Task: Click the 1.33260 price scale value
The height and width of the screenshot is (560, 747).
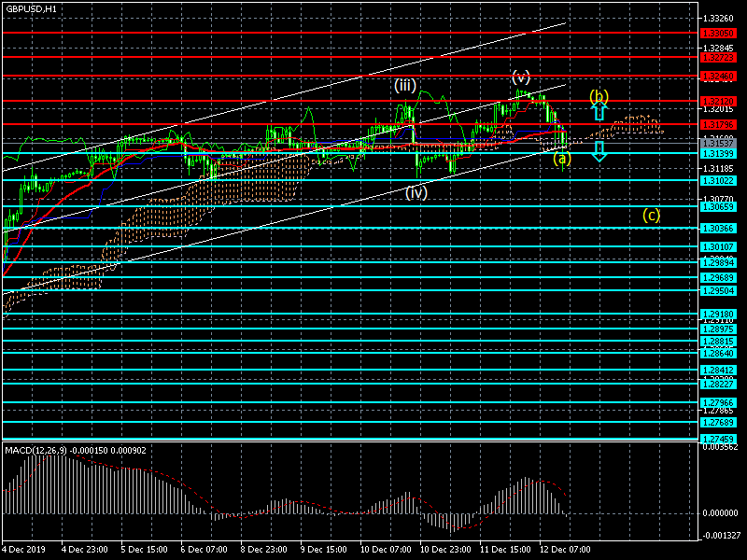Action: (718, 19)
